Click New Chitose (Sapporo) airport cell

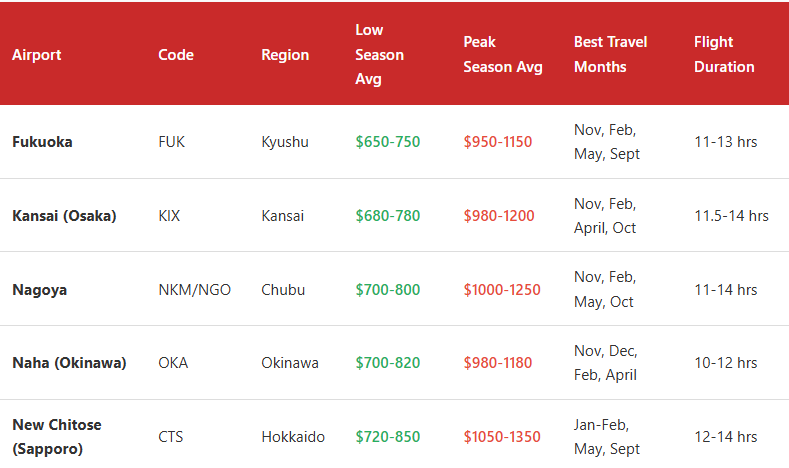[57, 437]
